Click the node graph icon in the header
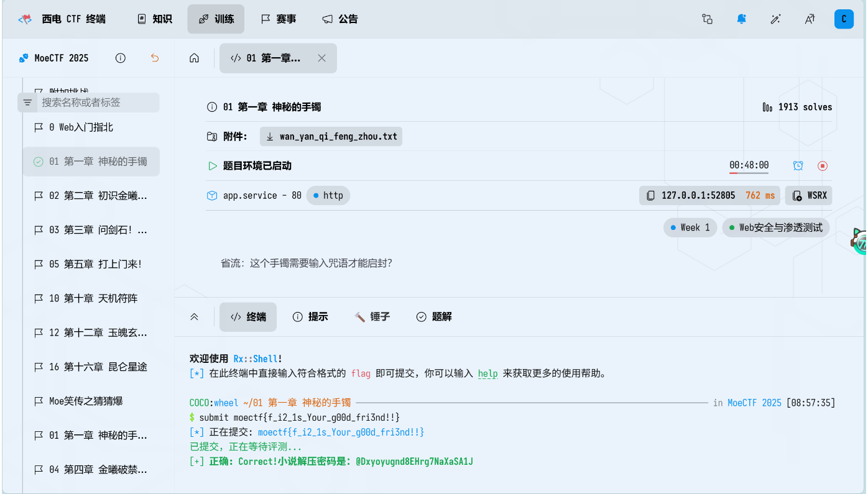 click(707, 19)
